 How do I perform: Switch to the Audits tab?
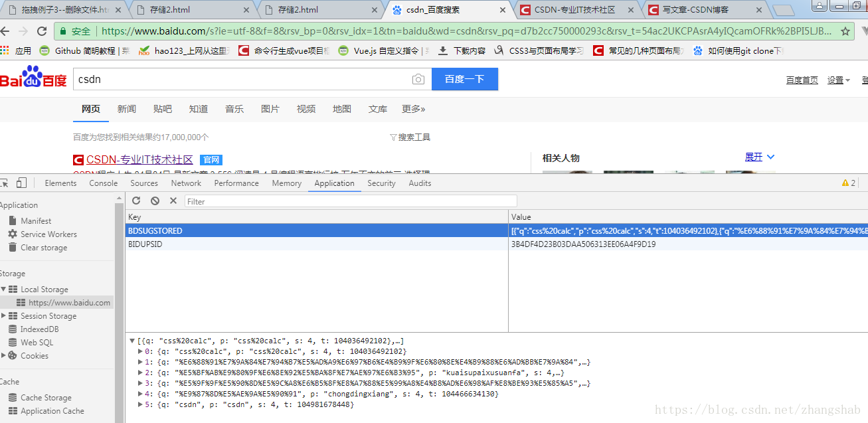pos(420,183)
